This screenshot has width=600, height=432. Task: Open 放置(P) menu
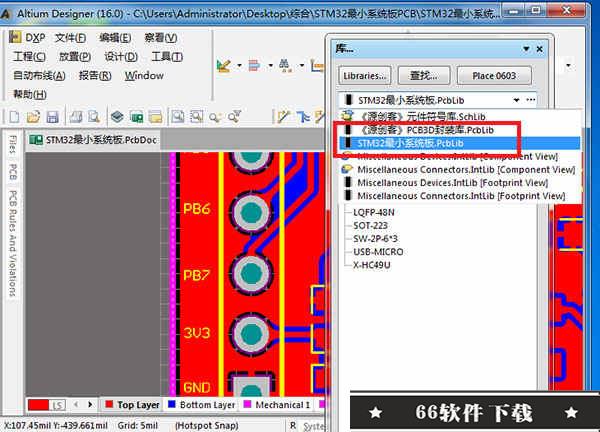[75, 57]
